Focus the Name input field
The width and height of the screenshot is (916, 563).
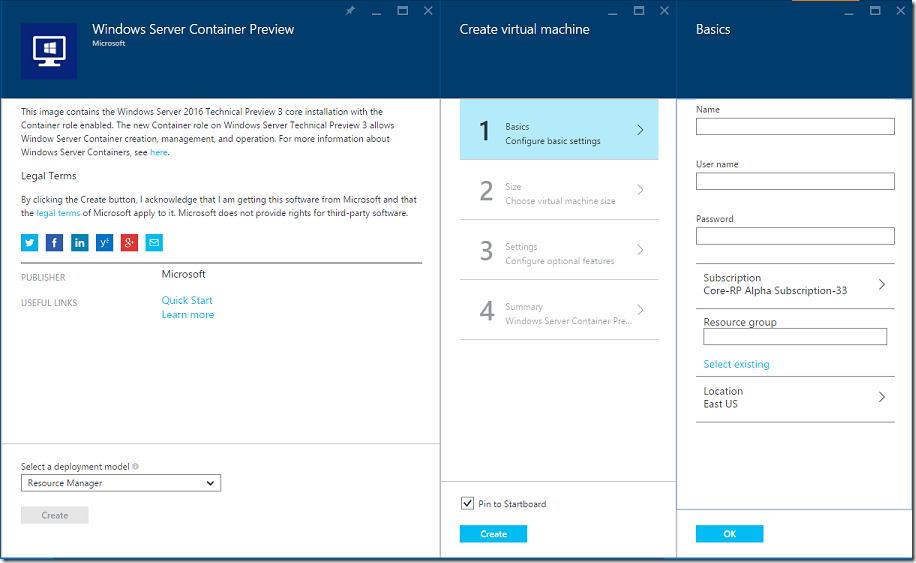click(795, 127)
